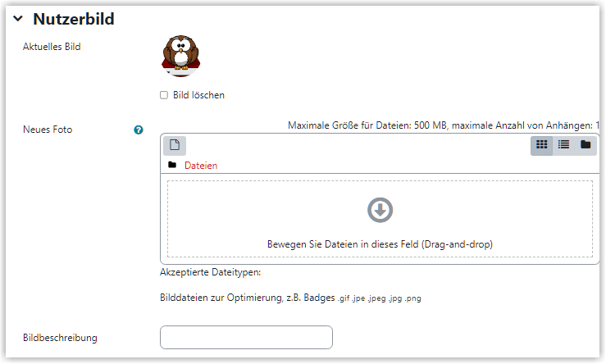Click the Bildbeschreibung label
The height and width of the screenshot is (364, 606).
tap(60, 338)
